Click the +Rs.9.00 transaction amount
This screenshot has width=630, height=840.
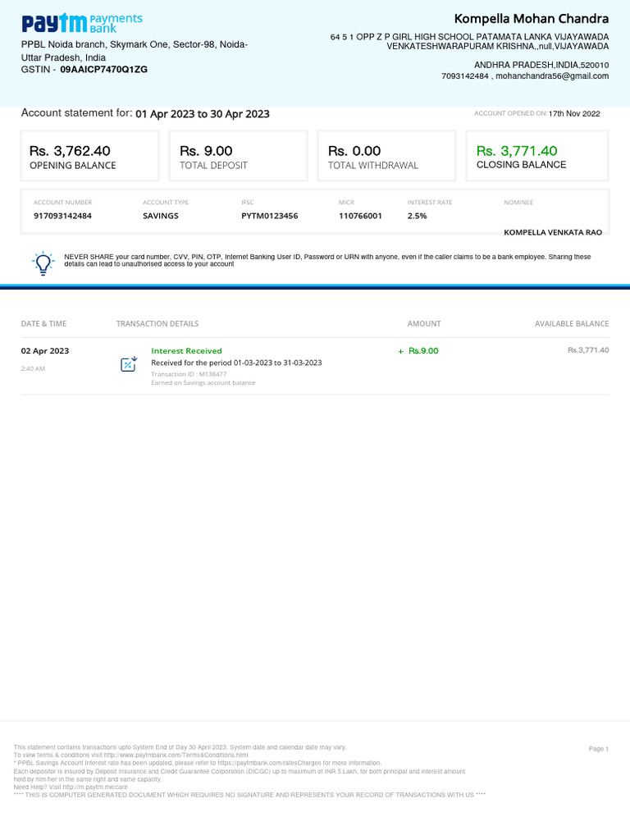(418, 351)
